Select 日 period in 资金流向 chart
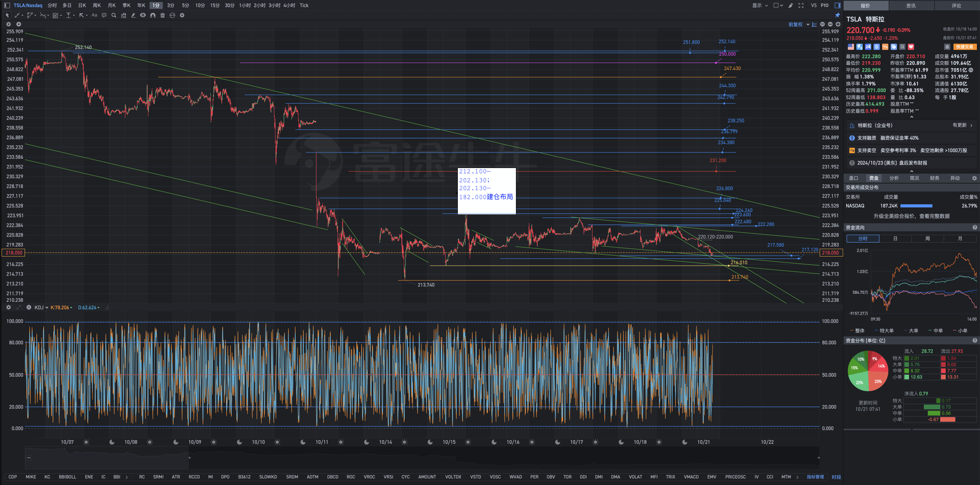 (895, 239)
